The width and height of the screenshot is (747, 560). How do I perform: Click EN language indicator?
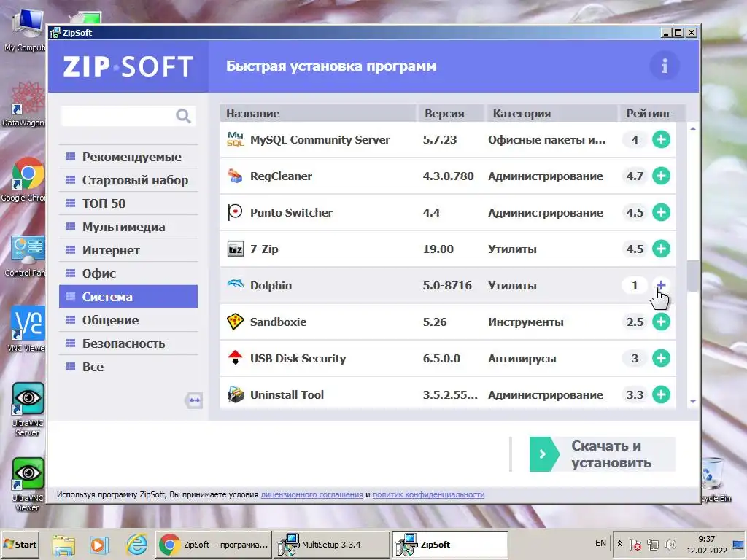600,543
